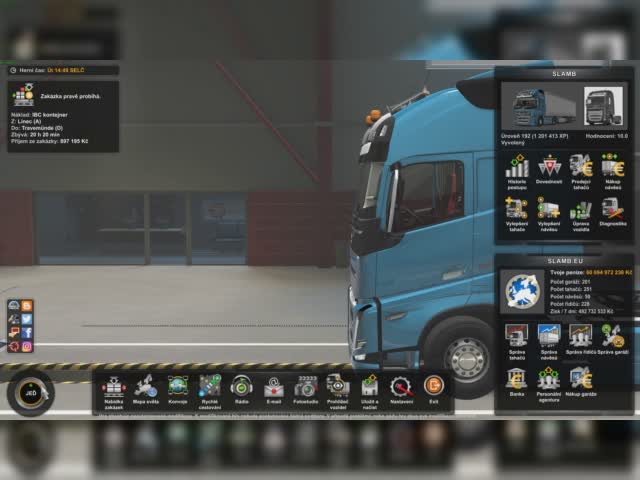
Task: Click Zakázka právě probíhá status text
Action: [x=70, y=96]
